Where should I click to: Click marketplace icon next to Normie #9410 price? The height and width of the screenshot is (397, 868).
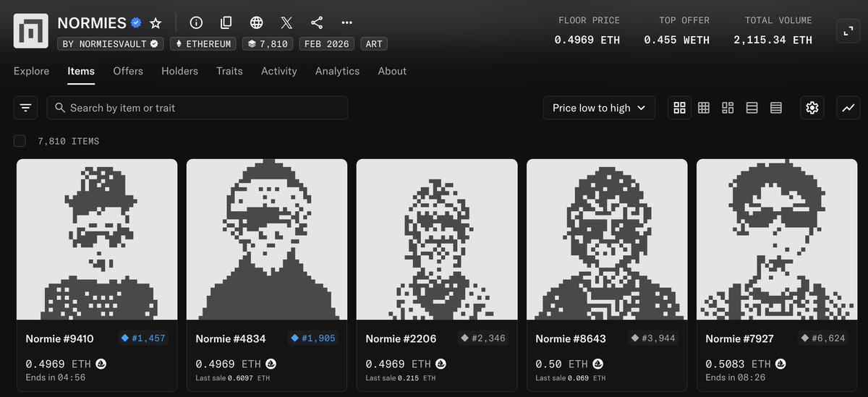[101, 364]
